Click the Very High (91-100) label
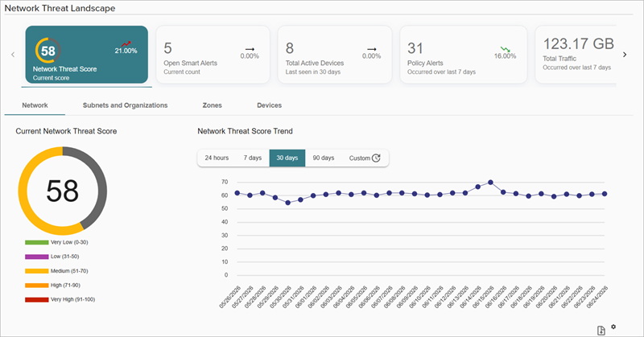This screenshot has width=644, height=337. (72, 300)
